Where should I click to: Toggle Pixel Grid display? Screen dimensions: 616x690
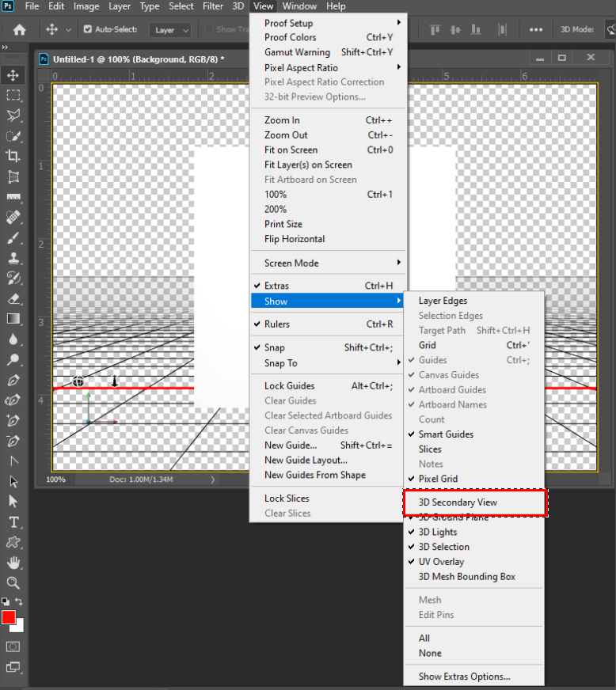point(473,479)
